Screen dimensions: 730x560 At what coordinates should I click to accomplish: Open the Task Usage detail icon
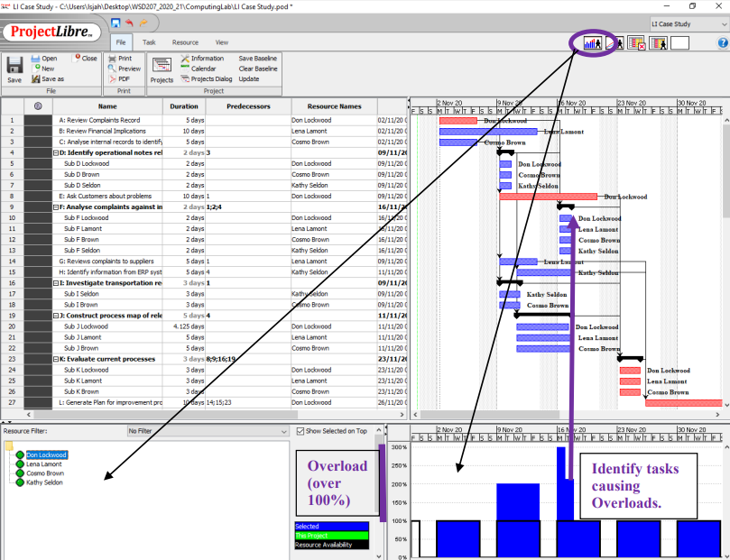point(636,43)
